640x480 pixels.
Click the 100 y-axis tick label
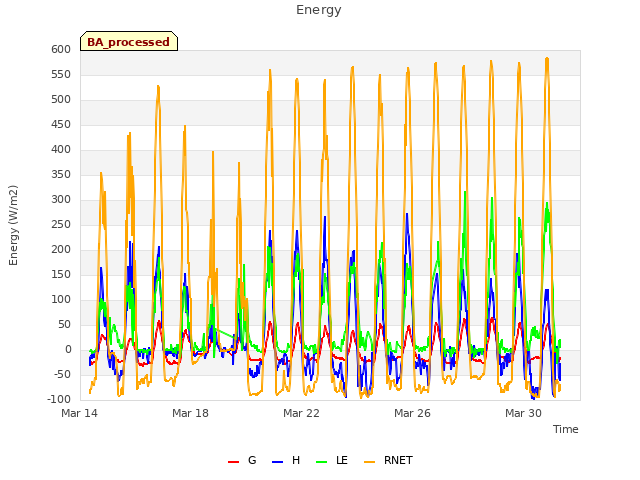tap(61, 300)
